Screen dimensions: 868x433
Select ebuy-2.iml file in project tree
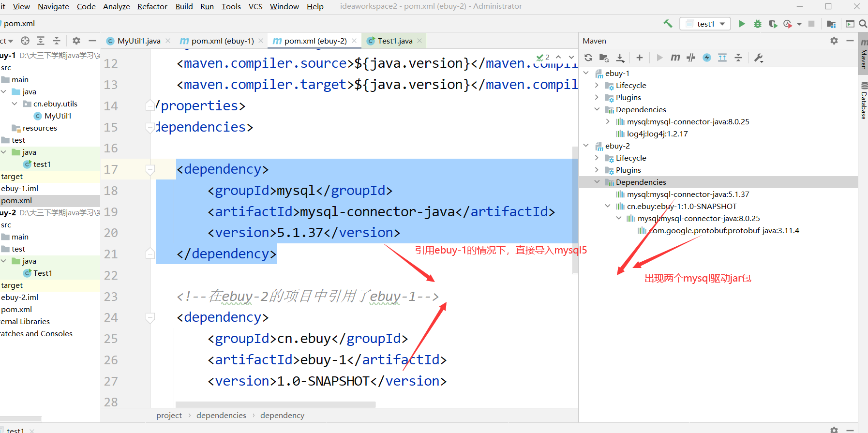[19, 297]
